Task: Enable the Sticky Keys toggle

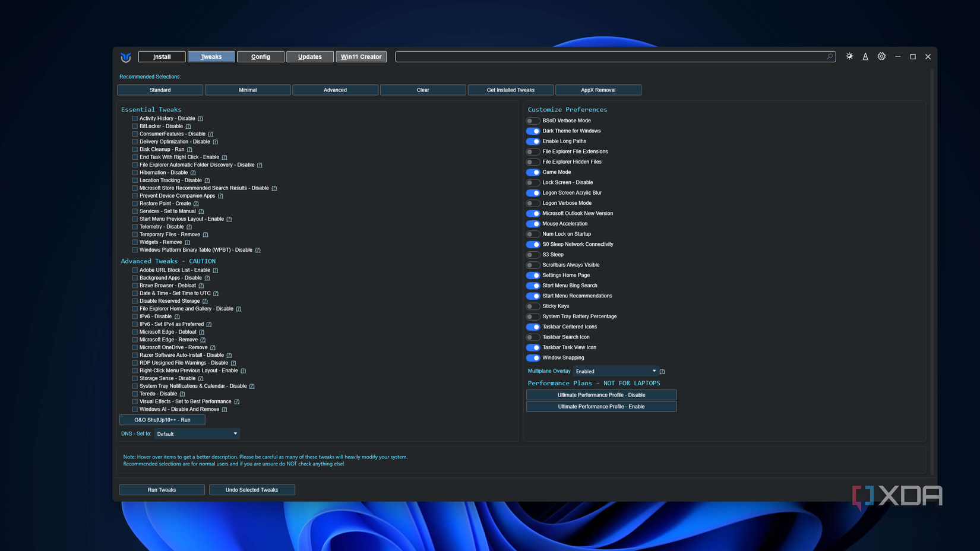Action: click(533, 306)
